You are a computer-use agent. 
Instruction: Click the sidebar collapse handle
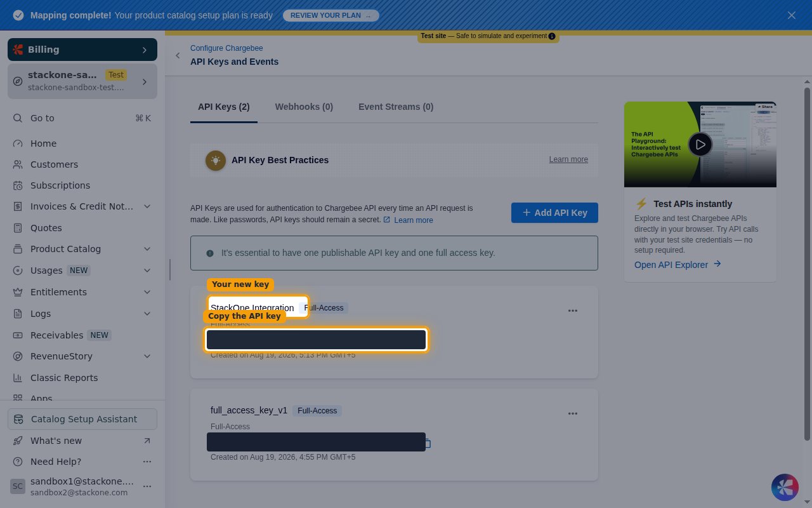pyautogui.click(x=169, y=269)
